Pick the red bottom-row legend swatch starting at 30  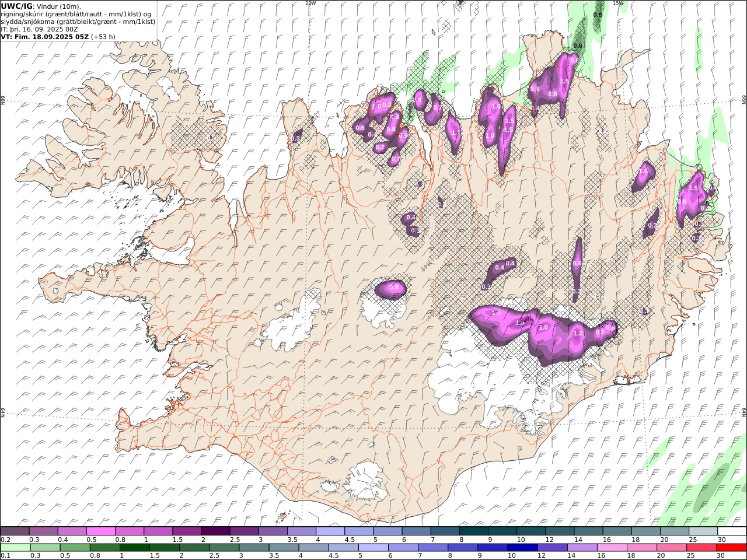[731, 547]
